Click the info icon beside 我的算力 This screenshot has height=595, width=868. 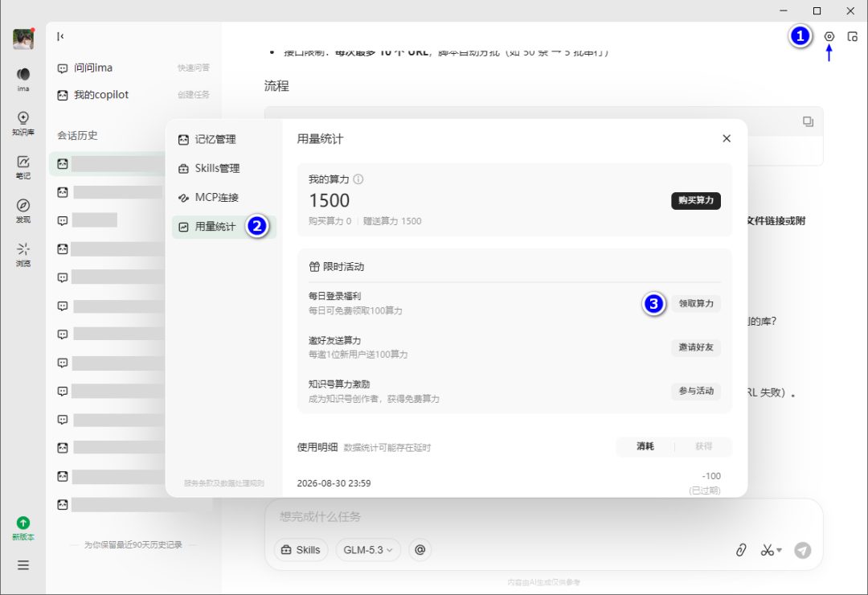point(358,179)
